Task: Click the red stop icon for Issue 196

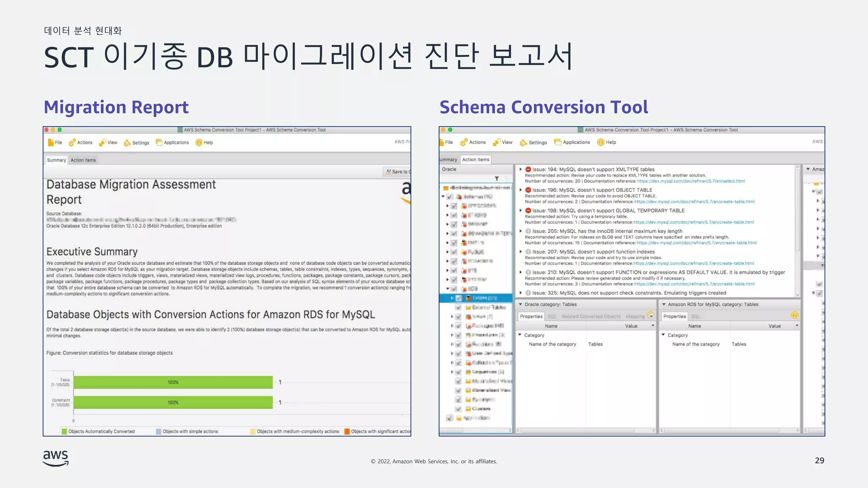Action: (528, 190)
